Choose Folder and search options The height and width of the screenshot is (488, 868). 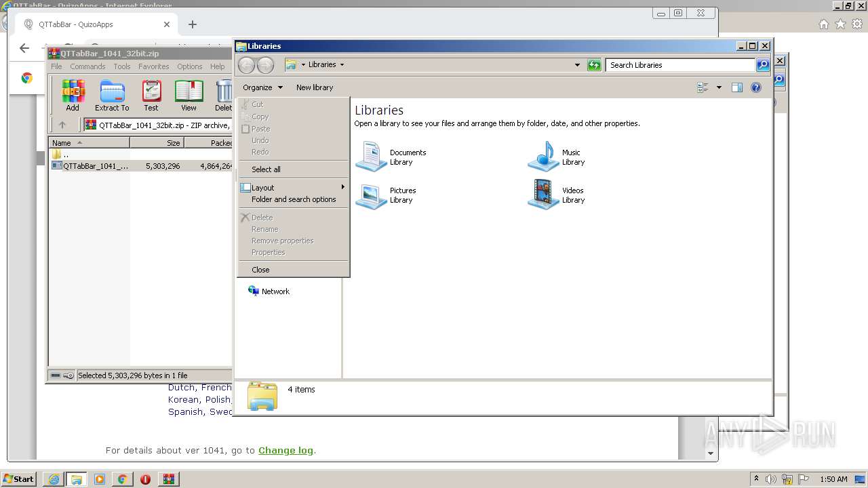point(293,199)
